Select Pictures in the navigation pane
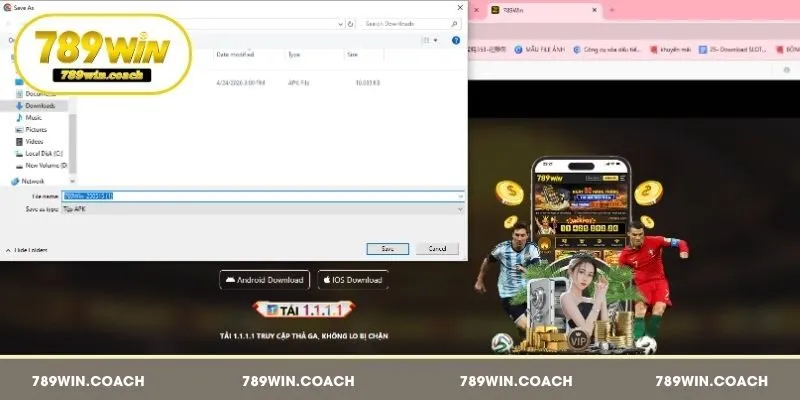Viewport: 800px width, 400px height. (x=36, y=130)
